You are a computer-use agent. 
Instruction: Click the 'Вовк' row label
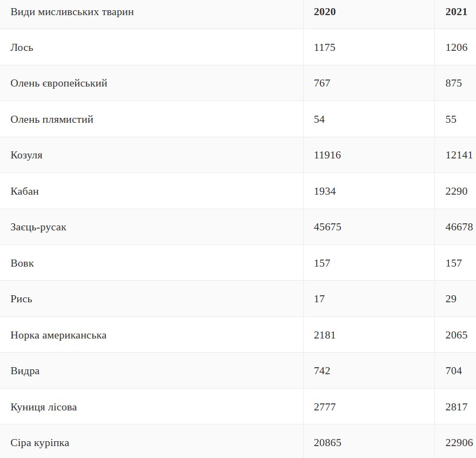[22, 263]
